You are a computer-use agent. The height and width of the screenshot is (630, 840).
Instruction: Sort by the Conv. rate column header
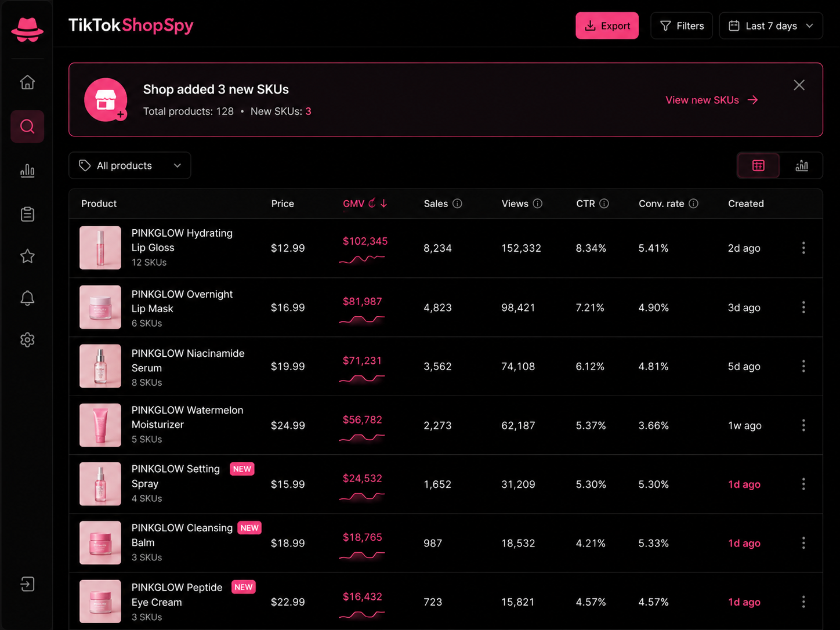click(661, 204)
